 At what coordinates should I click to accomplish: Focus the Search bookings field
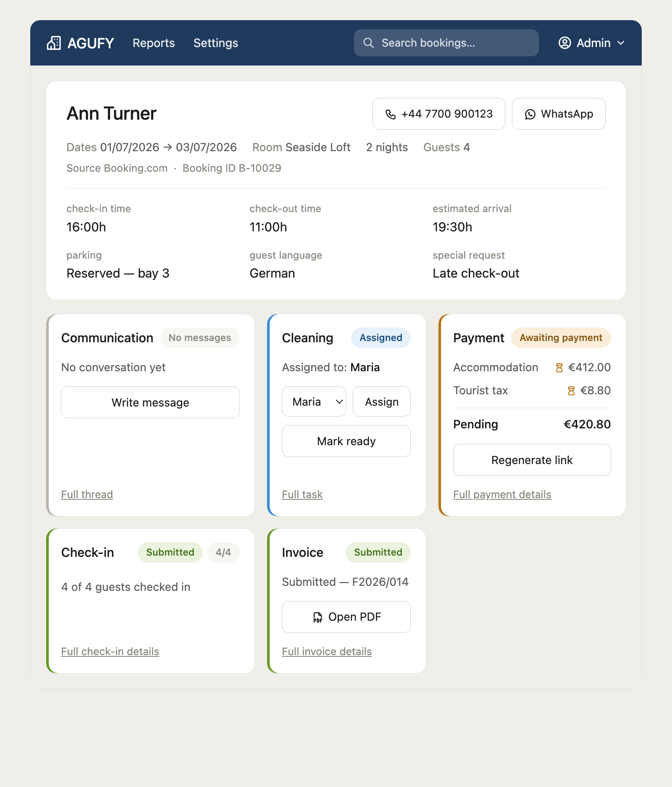446,43
